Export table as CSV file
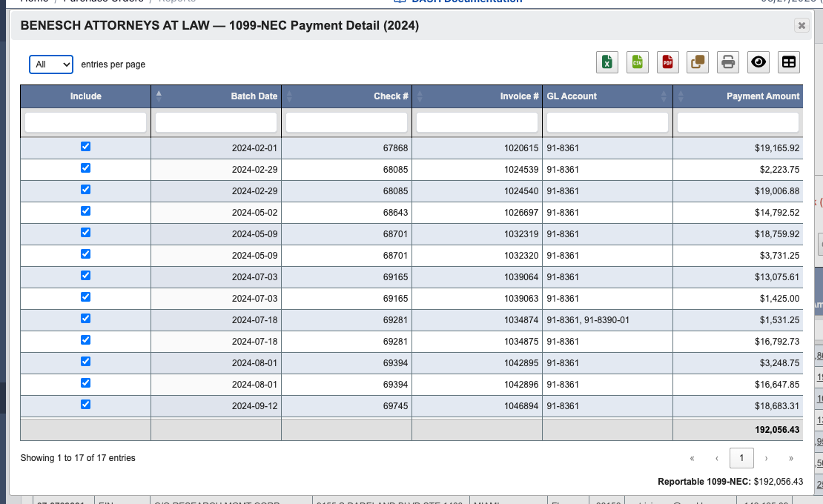The height and width of the screenshot is (504, 823). pos(637,62)
